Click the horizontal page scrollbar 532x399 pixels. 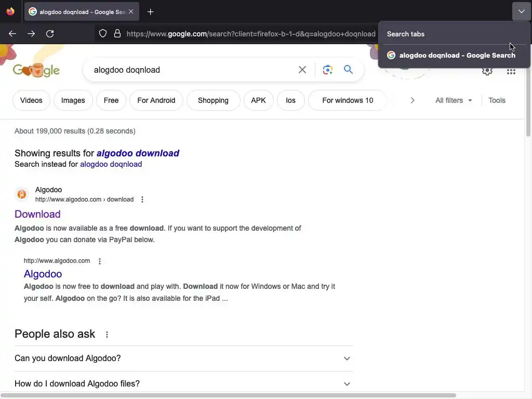coord(228,395)
